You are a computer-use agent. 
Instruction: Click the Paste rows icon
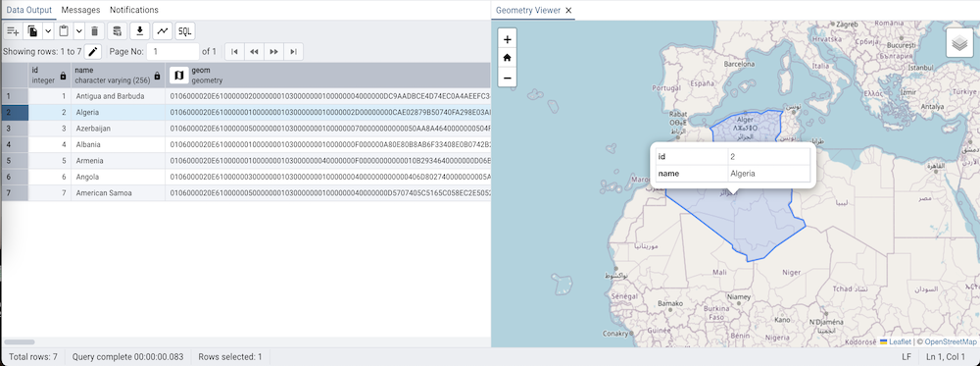click(64, 31)
